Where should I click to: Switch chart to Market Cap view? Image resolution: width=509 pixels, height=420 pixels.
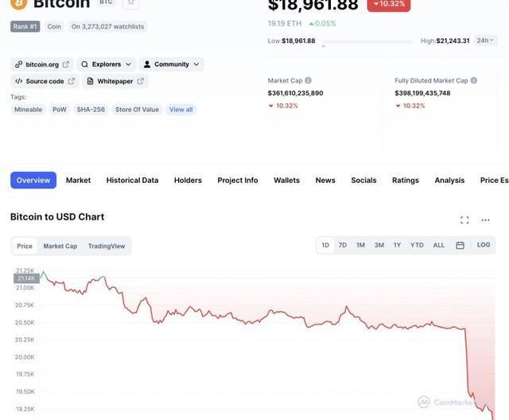pos(60,247)
